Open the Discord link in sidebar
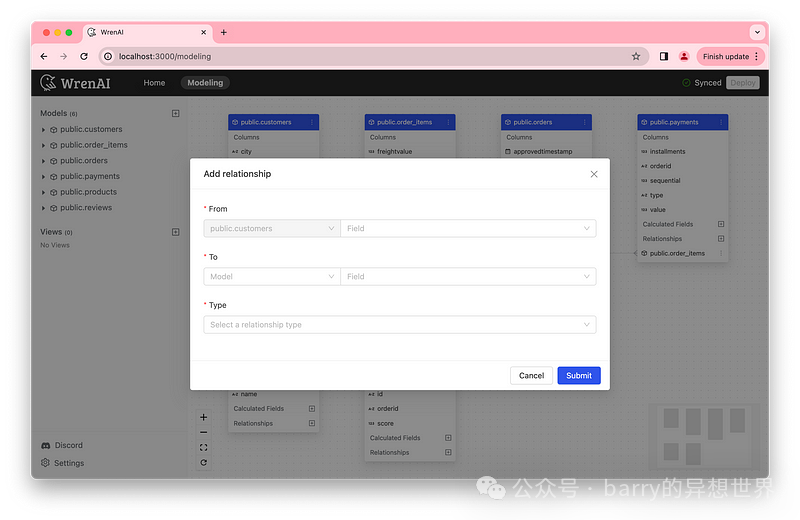The width and height of the screenshot is (800, 520). (x=68, y=445)
